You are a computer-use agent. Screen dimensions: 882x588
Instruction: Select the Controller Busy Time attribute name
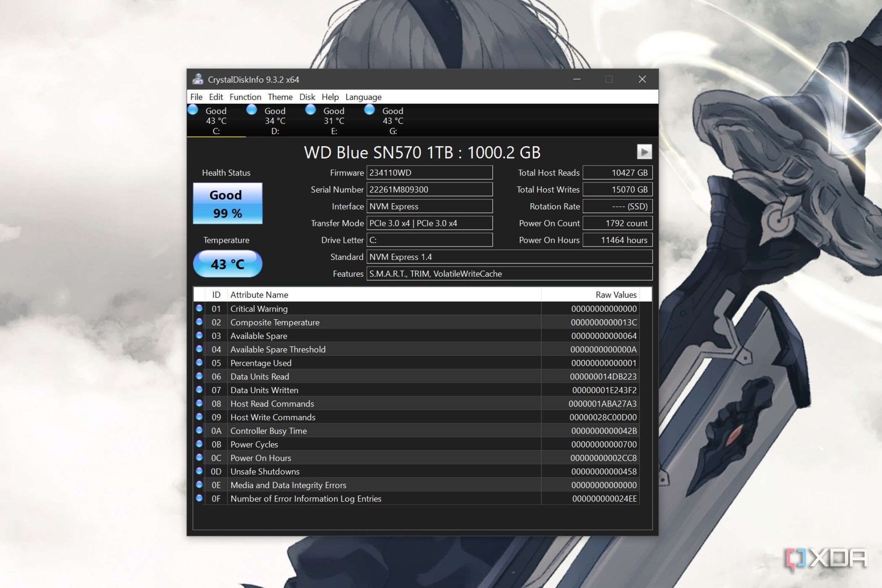(x=268, y=431)
